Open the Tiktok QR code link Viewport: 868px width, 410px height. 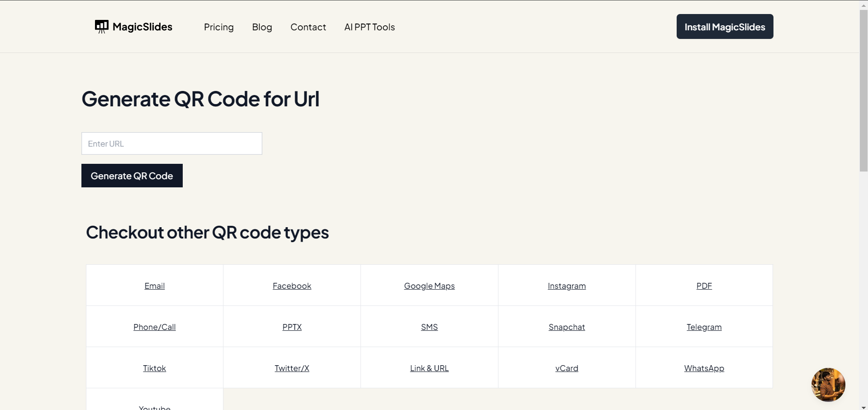[155, 368]
